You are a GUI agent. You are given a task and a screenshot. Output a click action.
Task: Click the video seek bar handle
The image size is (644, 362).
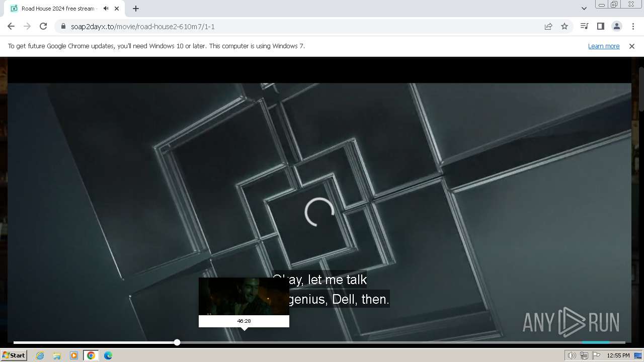tap(177, 342)
